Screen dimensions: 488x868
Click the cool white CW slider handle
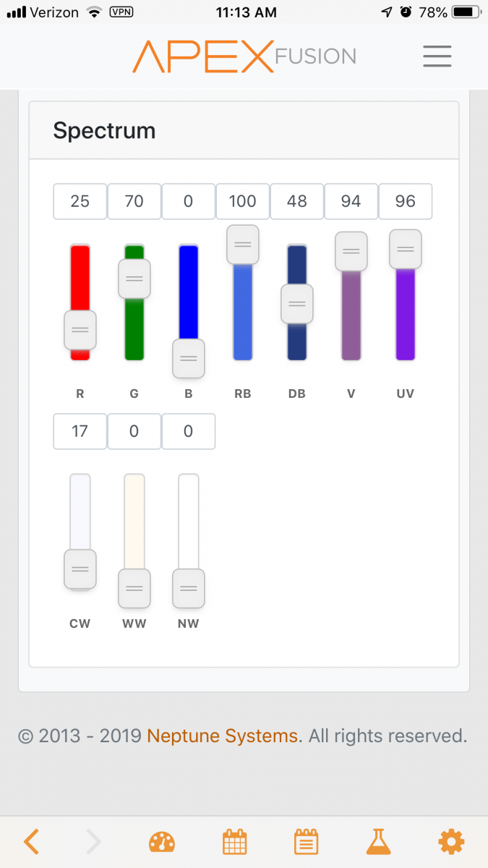point(80,569)
